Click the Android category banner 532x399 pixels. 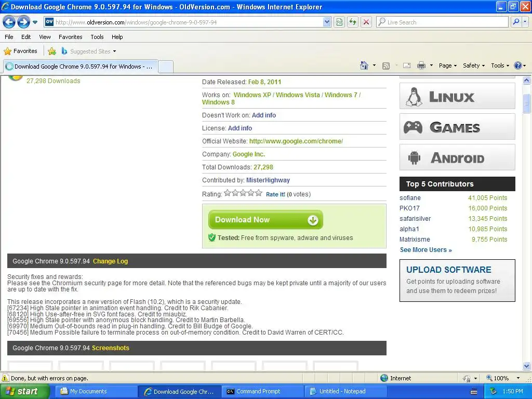click(457, 157)
